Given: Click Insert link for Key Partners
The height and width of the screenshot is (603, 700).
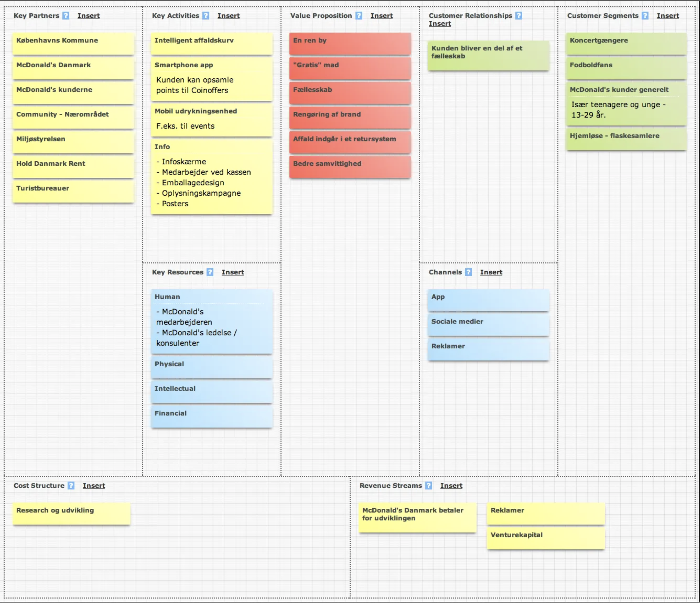Looking at the screenshot, I should (x=88, y=16).
